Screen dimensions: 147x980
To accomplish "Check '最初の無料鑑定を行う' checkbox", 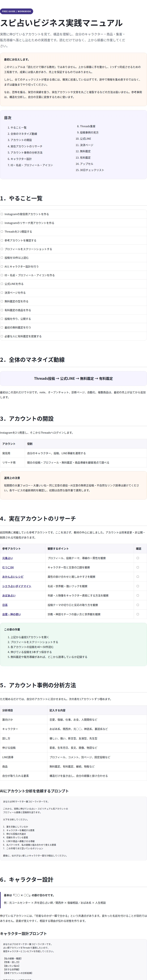I will click(x=2, y=327).
